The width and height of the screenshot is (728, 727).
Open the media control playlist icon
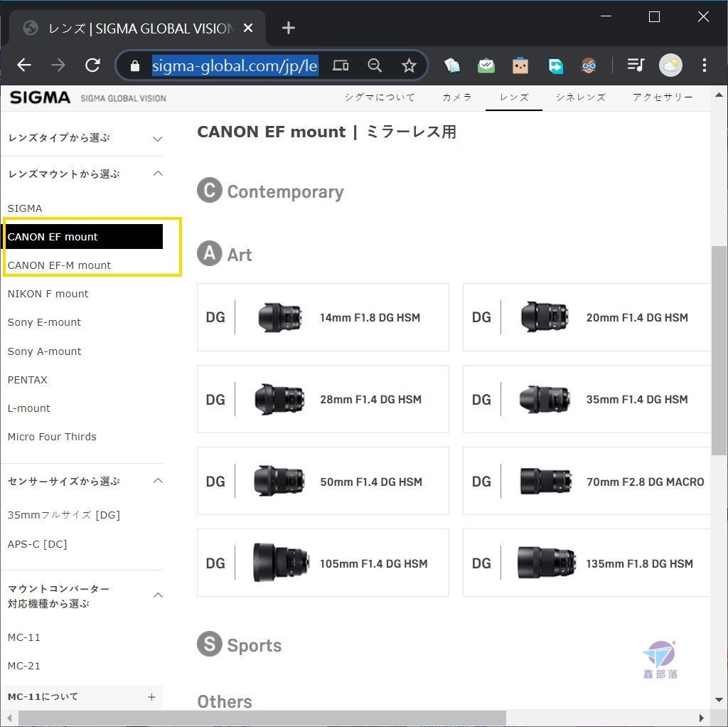[636, 65]
